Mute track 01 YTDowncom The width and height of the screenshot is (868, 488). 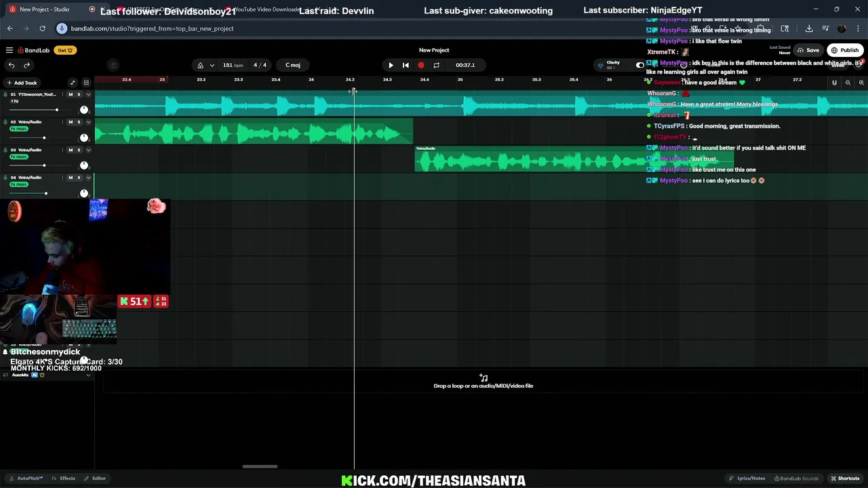[71, 94]
